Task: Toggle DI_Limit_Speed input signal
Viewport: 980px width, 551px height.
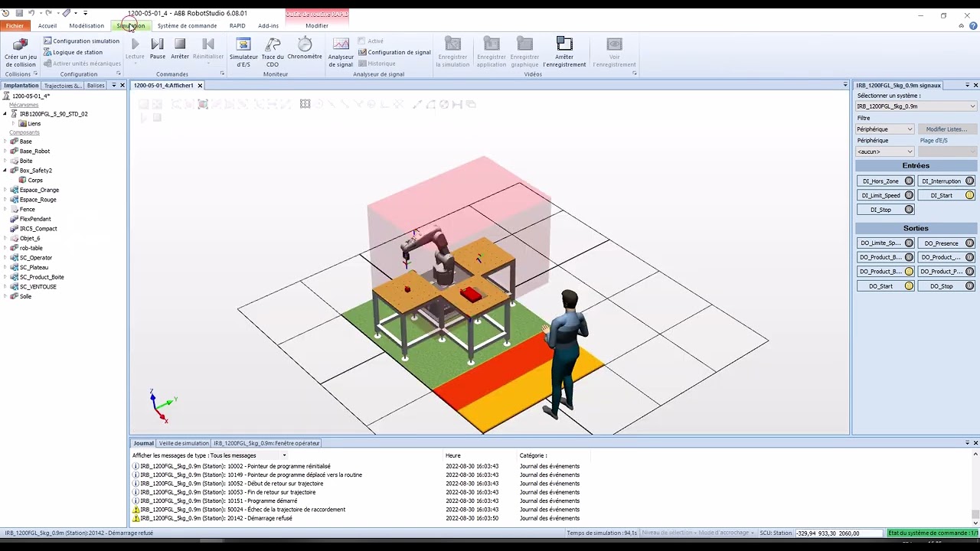Action: click(x=885, y=195)
